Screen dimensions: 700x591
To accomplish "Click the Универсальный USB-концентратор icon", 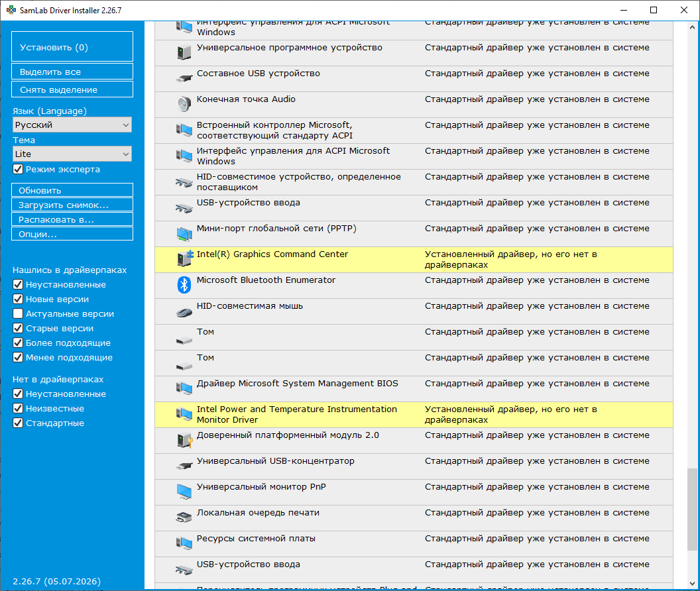I will (x=184, y=466).
